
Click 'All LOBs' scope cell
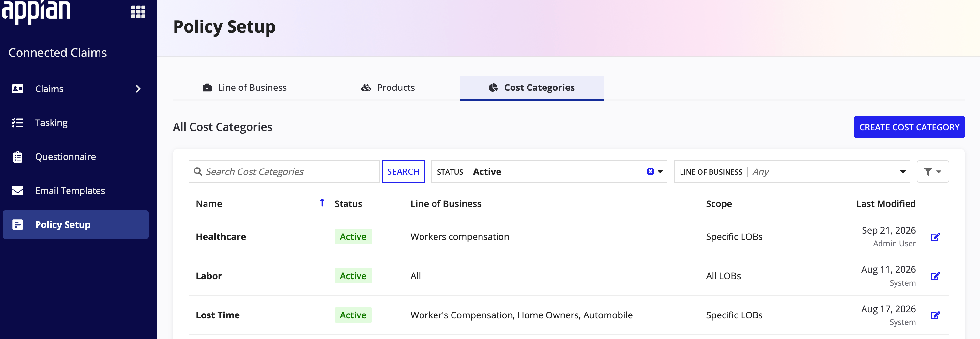pos(723,276)
